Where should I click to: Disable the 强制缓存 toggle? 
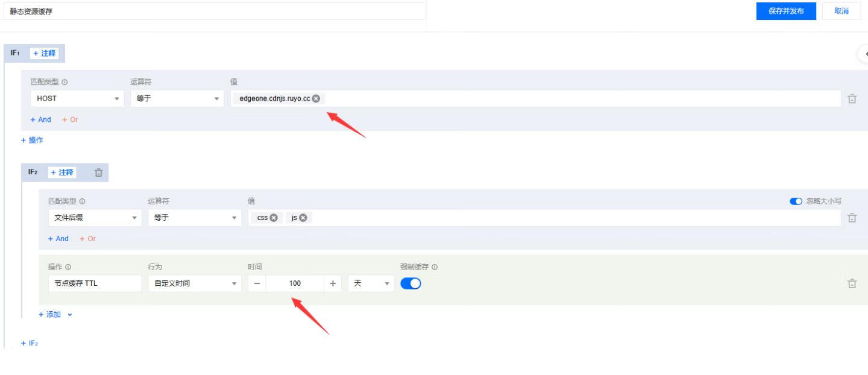410,283
